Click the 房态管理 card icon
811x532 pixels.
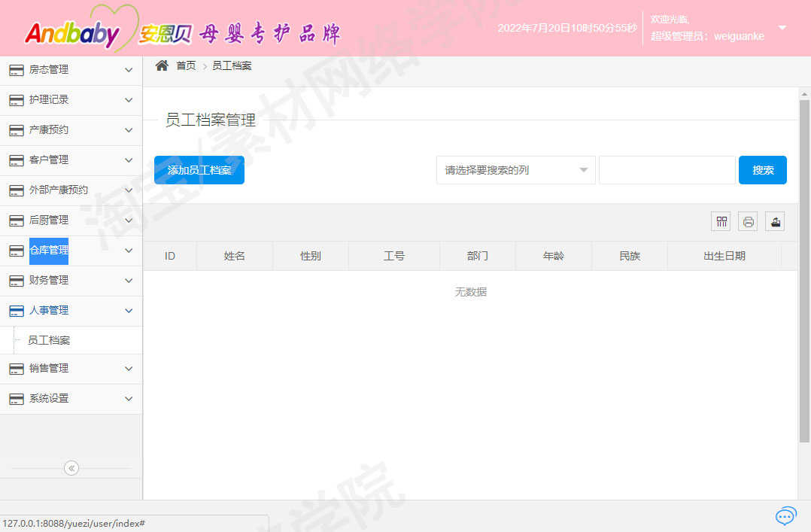(17, 71)
